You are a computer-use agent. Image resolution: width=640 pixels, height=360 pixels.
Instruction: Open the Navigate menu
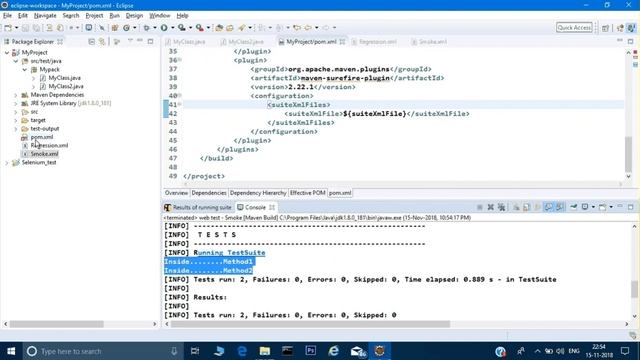tap(45, 16)
